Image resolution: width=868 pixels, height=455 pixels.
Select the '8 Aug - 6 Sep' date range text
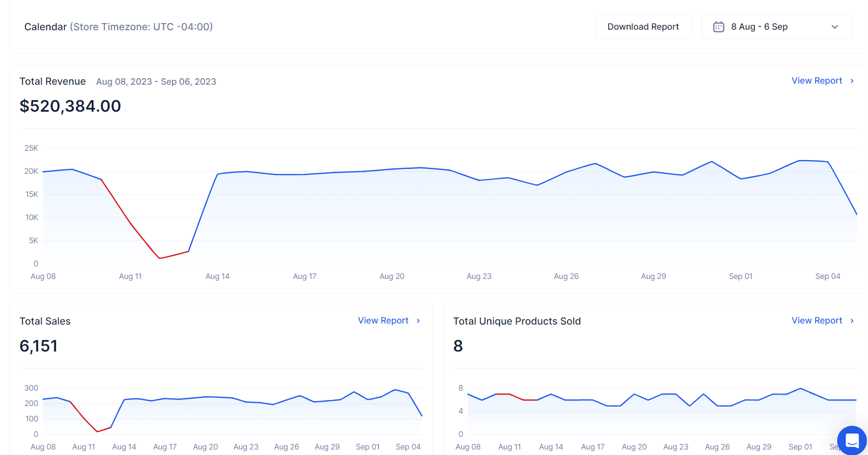759,27
